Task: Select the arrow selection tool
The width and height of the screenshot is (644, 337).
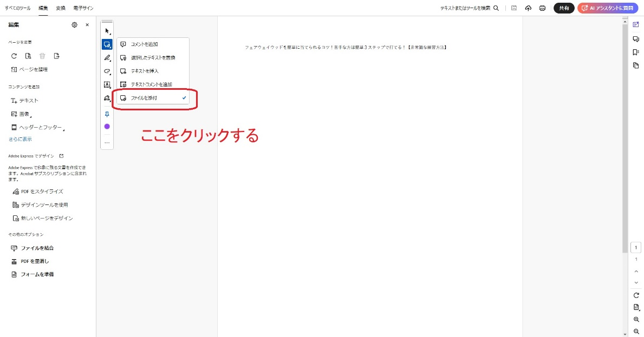Action: [x=107, y=31]
